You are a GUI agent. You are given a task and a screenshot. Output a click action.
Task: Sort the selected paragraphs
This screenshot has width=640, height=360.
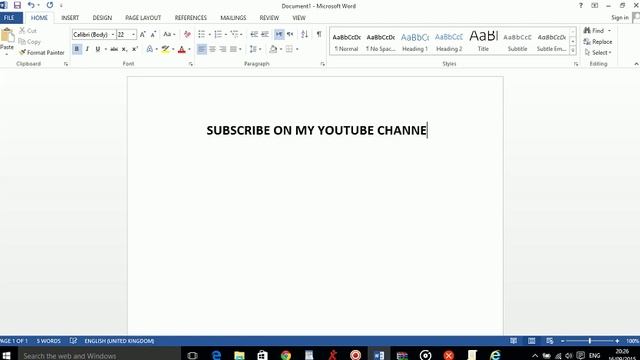click(x=304, y=34)
